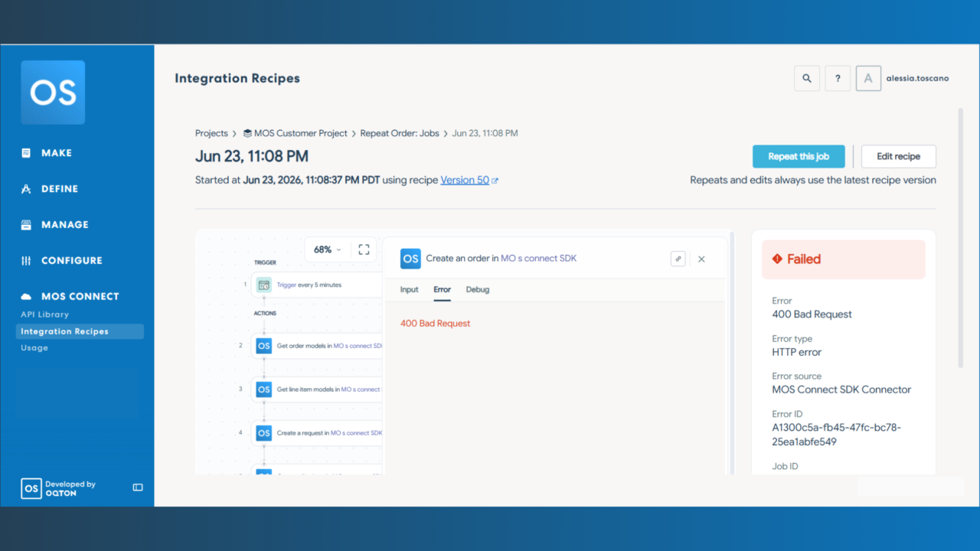Close the step detail panel
Image resolution: width=980 pixels, height=551 pixels.
(x=701, y=259)
